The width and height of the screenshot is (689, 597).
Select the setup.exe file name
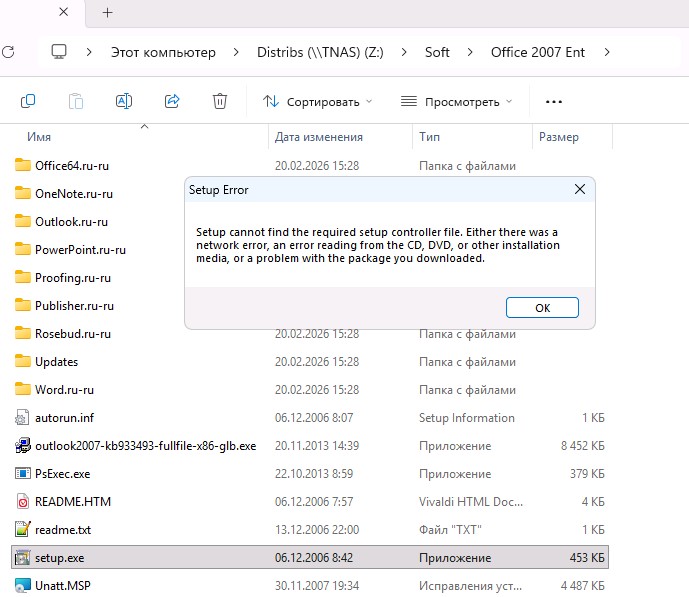point(60,558)
